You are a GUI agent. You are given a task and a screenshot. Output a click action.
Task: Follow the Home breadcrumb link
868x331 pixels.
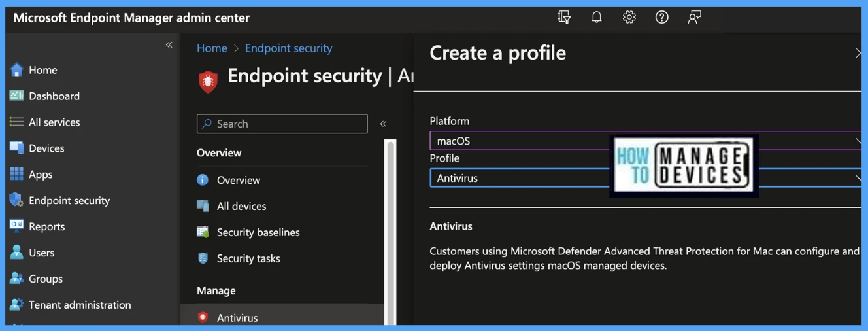click(212, 48)
